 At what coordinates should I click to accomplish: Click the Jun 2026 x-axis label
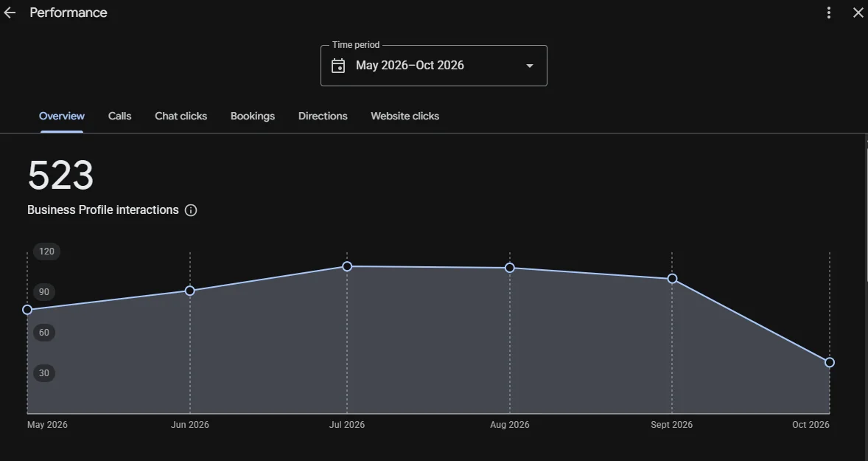pyautogui.click(x=190, y=424)
